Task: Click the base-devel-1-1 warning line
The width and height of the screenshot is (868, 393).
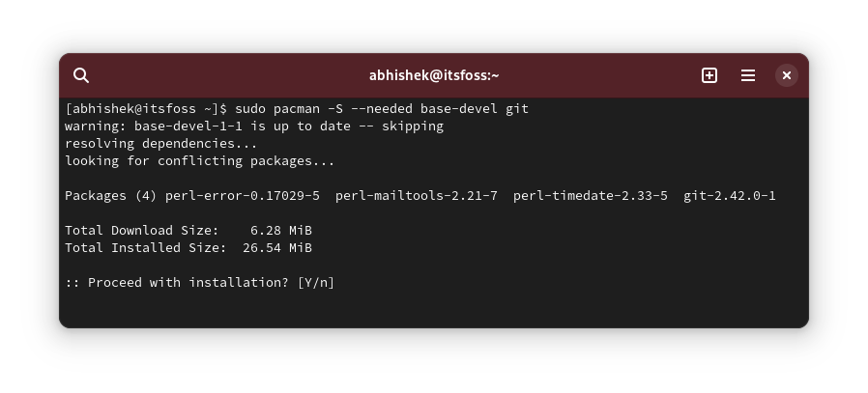Action: point(254,126)
